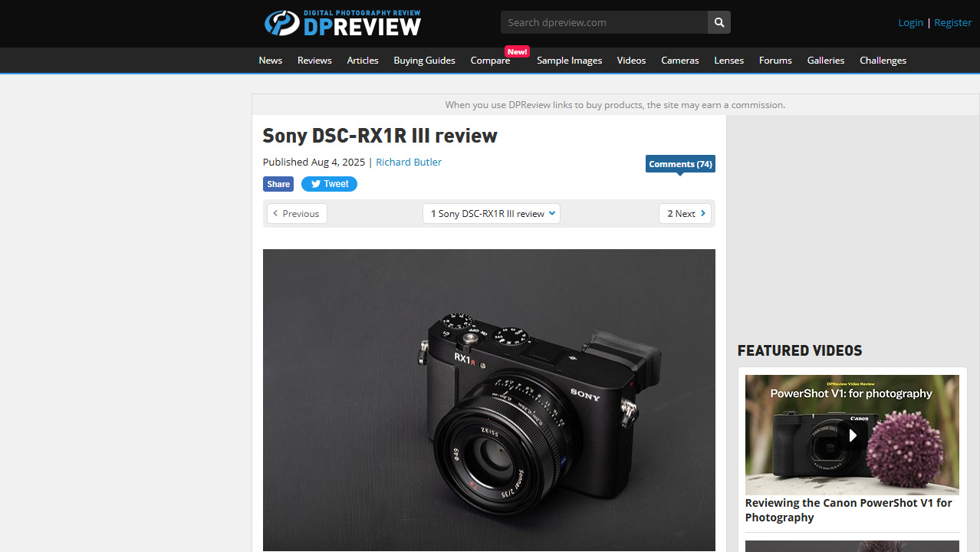Viewport: 980px width, 552px height.
Task: Click the FEATURED VIDEOS heading
Action: tap(800, 350)
